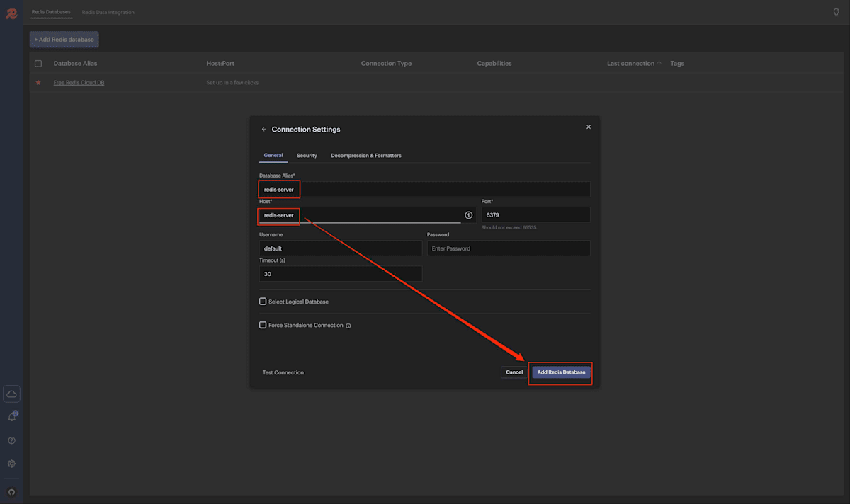Open the Redis Cloud sidebar icon

(11, 394)
